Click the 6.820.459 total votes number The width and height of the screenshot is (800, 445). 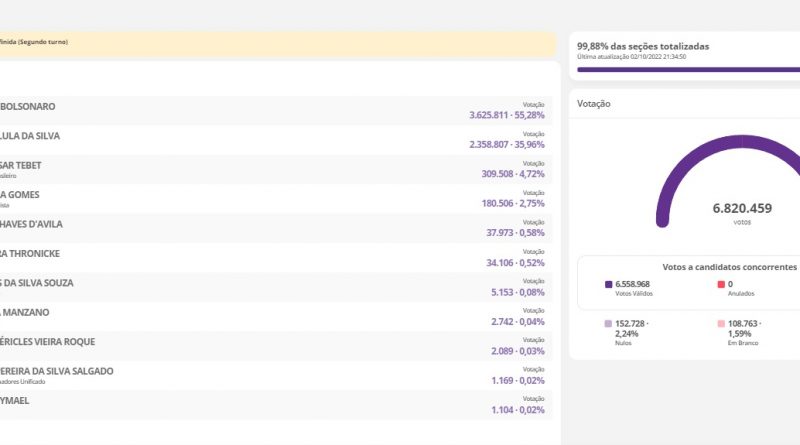tap(742, 209)
